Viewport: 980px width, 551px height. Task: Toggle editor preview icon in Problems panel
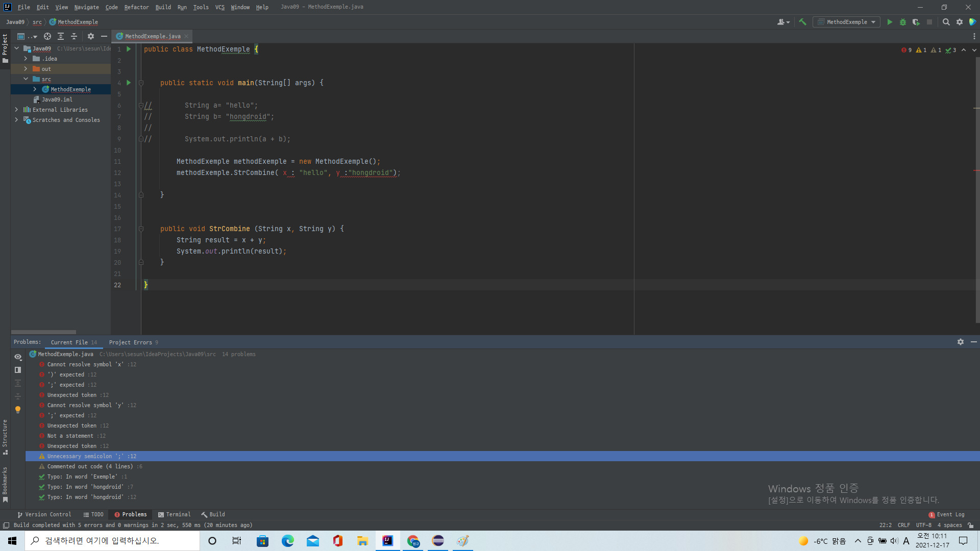(x=18, y=370)
